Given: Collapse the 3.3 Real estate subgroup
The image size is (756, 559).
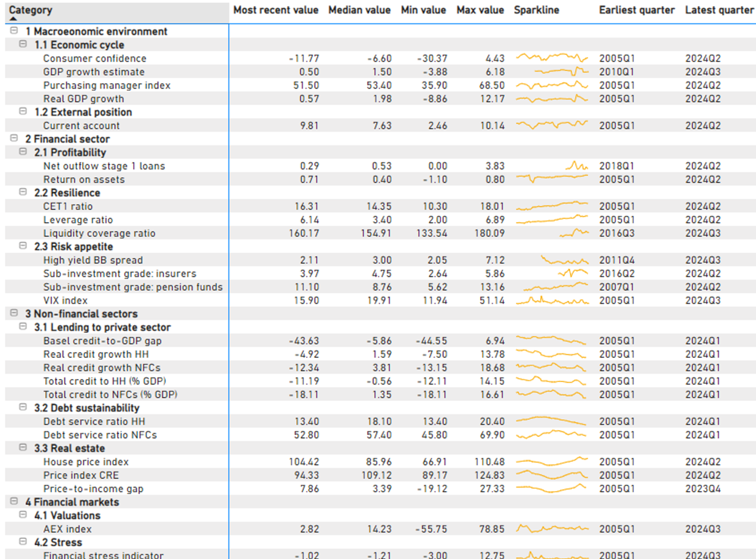Looking at the screenshot, I should click(23, 448).
